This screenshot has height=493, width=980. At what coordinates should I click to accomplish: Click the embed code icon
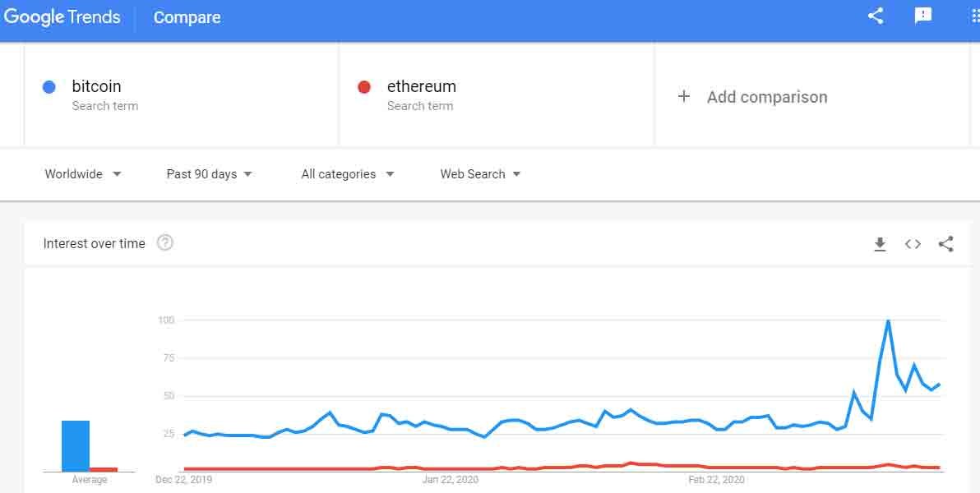913,244
